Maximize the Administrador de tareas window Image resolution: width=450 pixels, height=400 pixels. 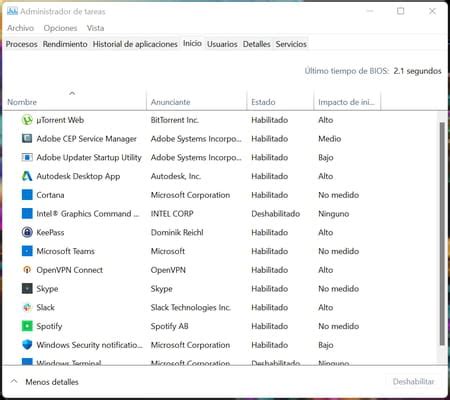(x=401, y=11)
